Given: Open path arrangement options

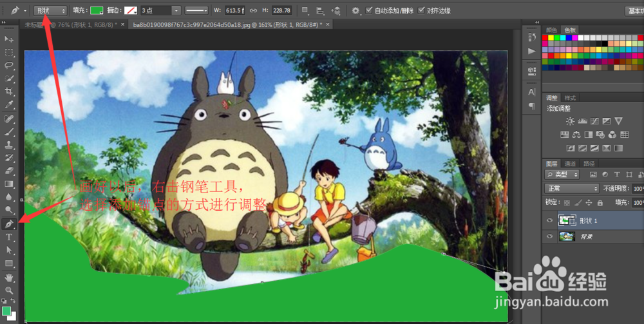Looking at the screenshot, I should 336,10.
